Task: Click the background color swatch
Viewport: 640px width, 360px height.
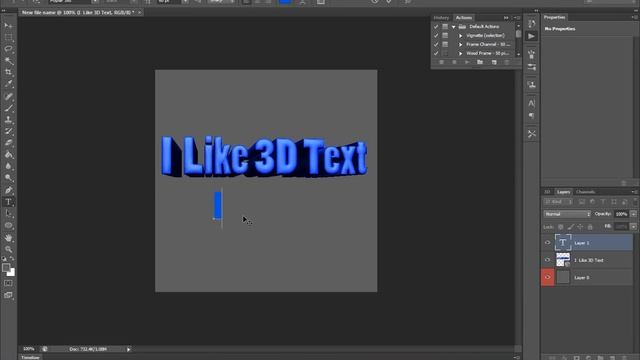Action: click(11, 273)
